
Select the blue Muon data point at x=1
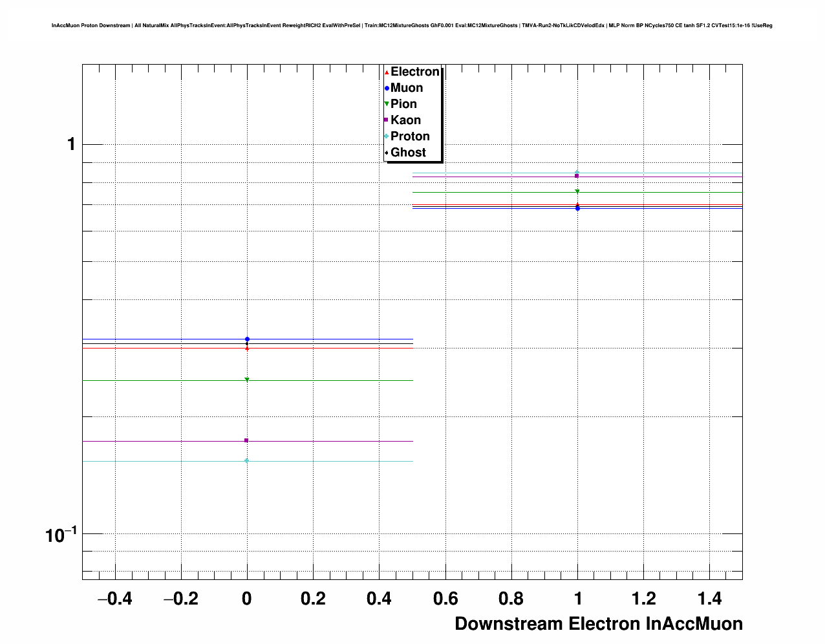pos(577,208)
